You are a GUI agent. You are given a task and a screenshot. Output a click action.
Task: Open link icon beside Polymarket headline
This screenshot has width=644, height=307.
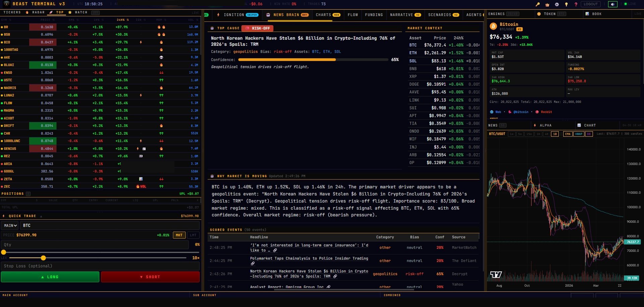(x=253, y=264)
